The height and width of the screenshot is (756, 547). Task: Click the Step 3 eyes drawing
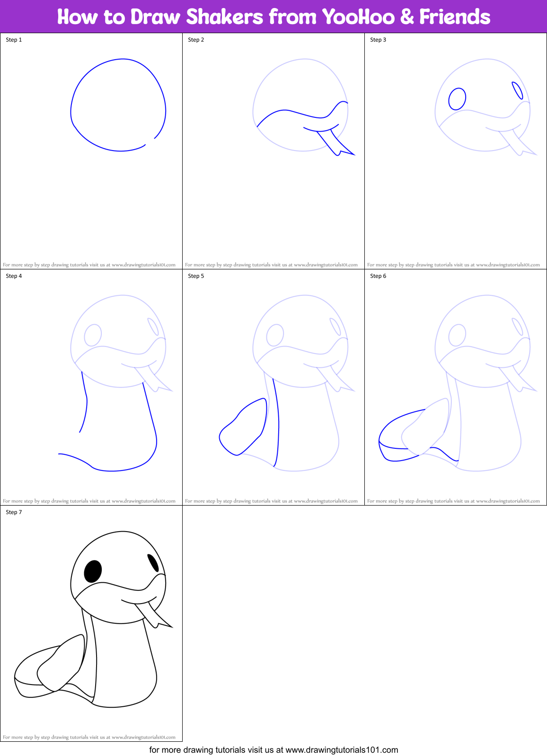pos(485,95)
